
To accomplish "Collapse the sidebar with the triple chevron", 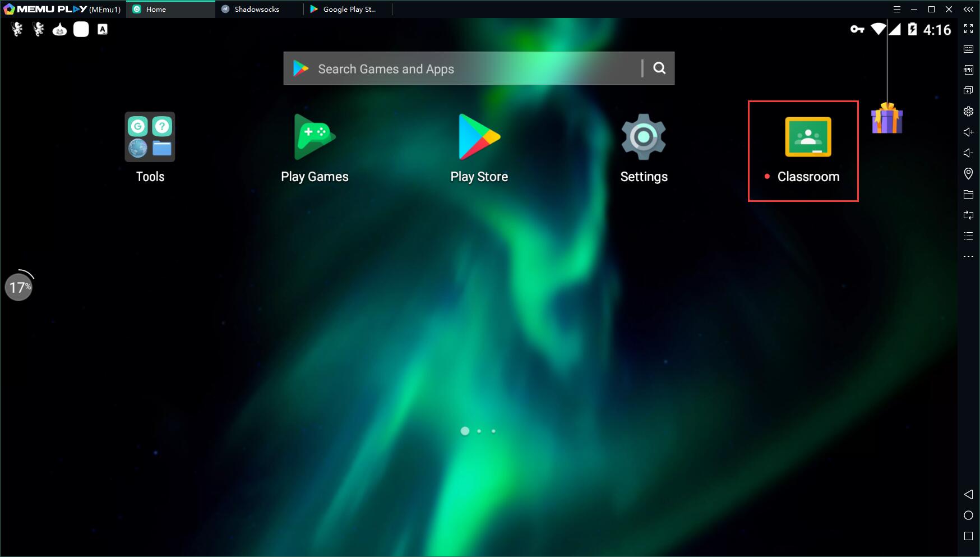I will pos(968,10).
